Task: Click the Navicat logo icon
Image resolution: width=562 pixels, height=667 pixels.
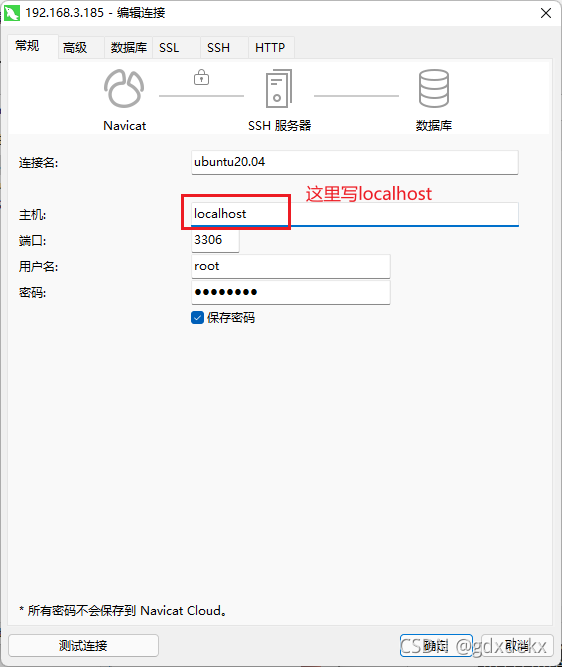Action: click(124, 89)
